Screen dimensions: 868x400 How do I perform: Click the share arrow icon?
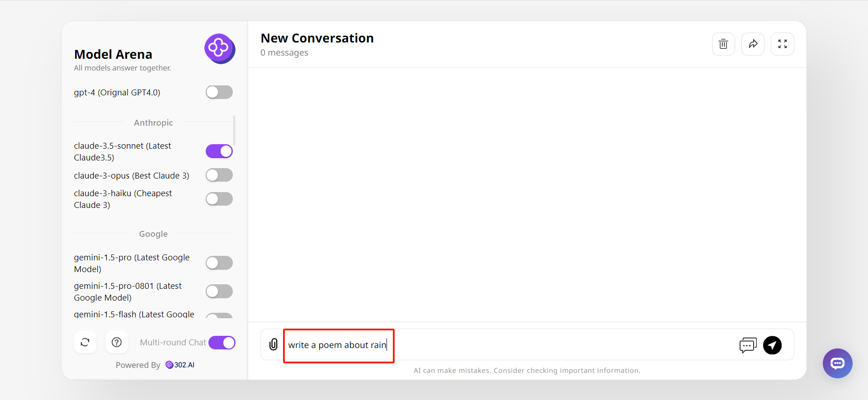pos(753,44)
